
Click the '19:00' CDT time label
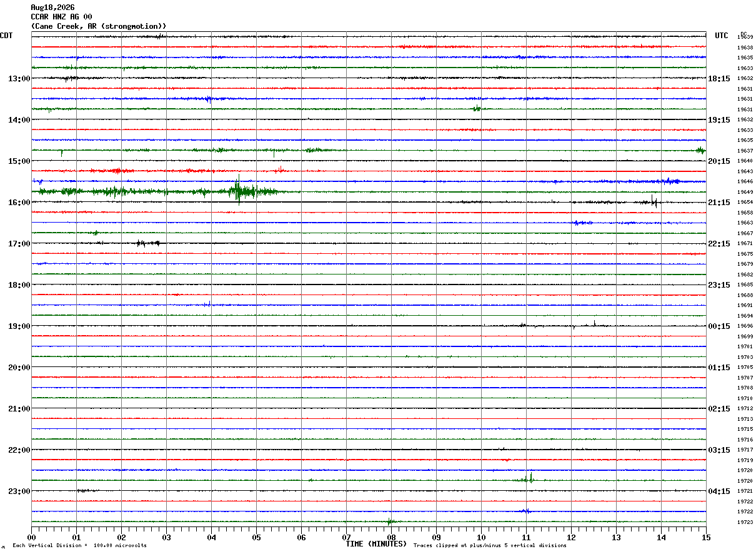tap(19, 326)
